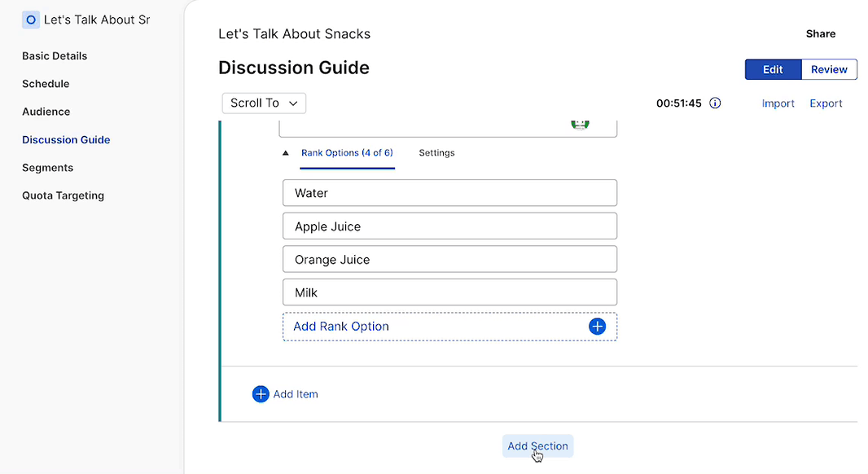
Task: Select the Edit mode button
Action: 772,69
